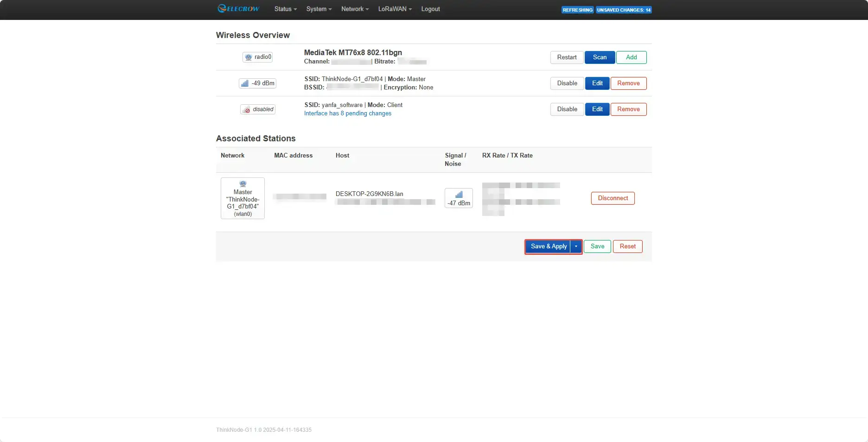The height and width of the screenshot is (442, 868).
Task: Click the Save & Apply button
Action: point(548,246)
